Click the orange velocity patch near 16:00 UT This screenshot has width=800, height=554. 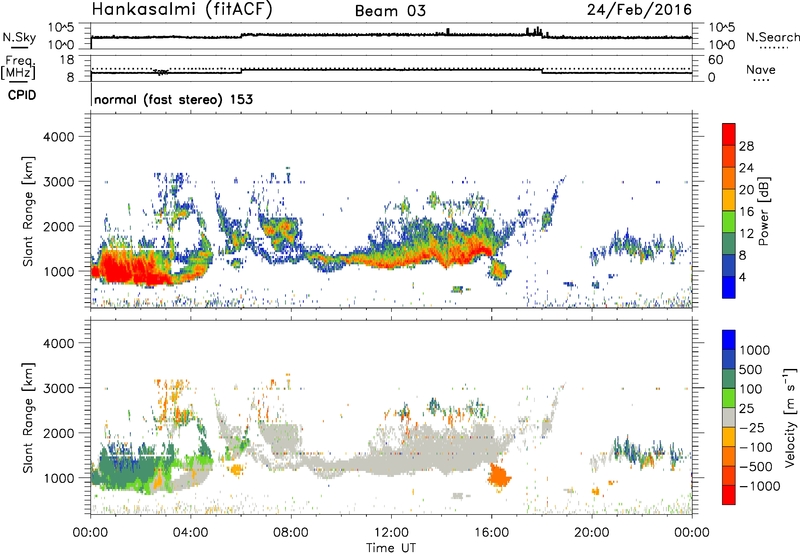coord(498,477)
